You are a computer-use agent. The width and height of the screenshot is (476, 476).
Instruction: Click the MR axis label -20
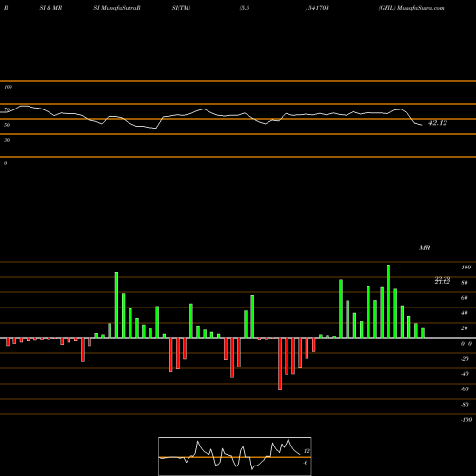(465, 359)
